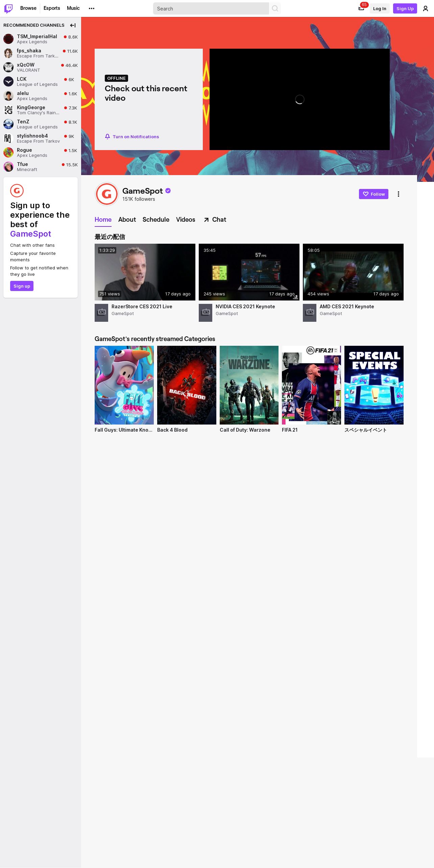
Task: Click category icon beside NVIDIA CES 2021 Keynote
Action: click(206, 313)
